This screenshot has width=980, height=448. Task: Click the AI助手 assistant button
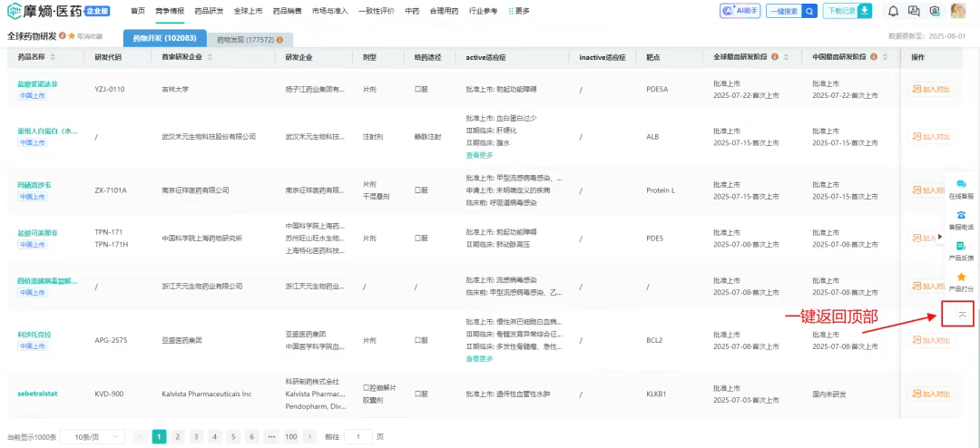pyautogui.click(x=740, y=11)
